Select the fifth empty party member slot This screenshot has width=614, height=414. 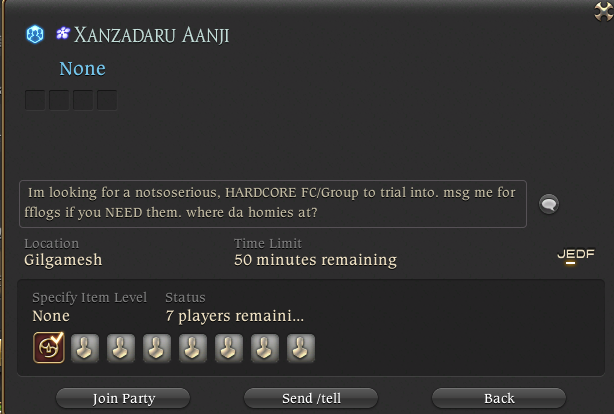(229, 348)
